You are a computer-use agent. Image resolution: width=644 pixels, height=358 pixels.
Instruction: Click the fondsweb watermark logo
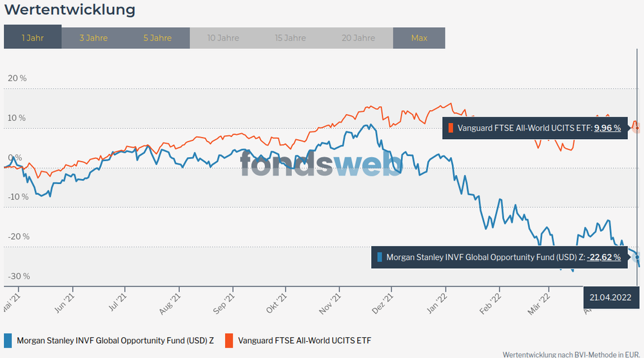tap(321, 164)
